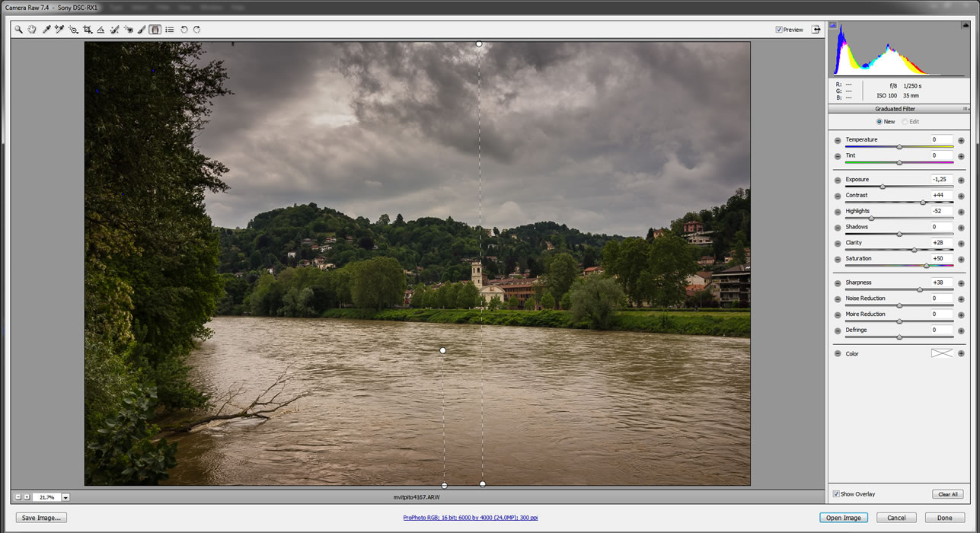Click minus icon beside Color

838,354
